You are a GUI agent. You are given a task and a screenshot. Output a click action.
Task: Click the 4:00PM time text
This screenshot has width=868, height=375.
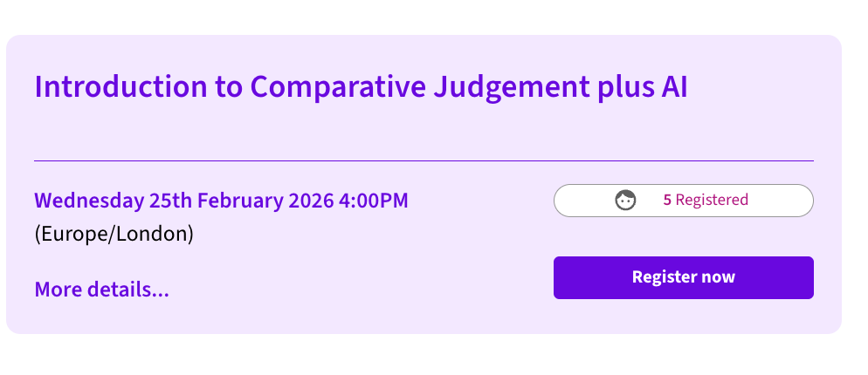373,201
